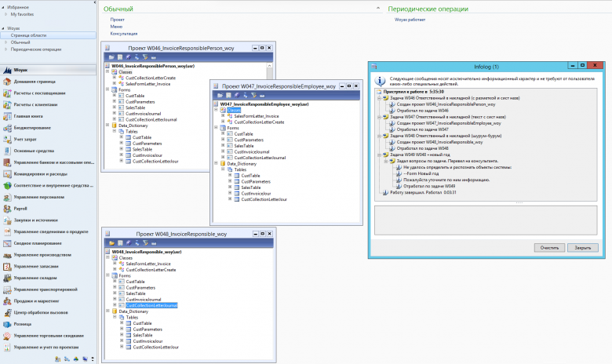Viewport: 612px width, 364px height.
Task: Collapse the Задача W049 node in Infolog
Action: (x=380, y=155)
